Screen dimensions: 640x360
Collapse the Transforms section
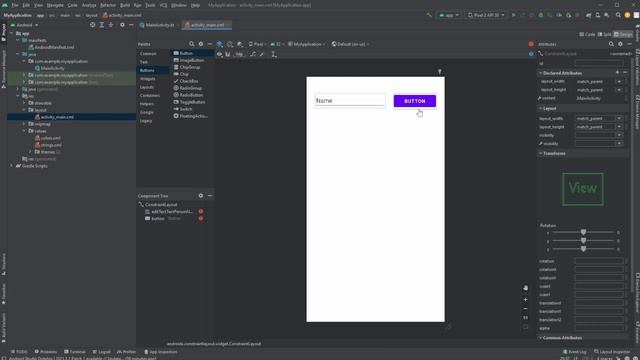pos(540,153)
